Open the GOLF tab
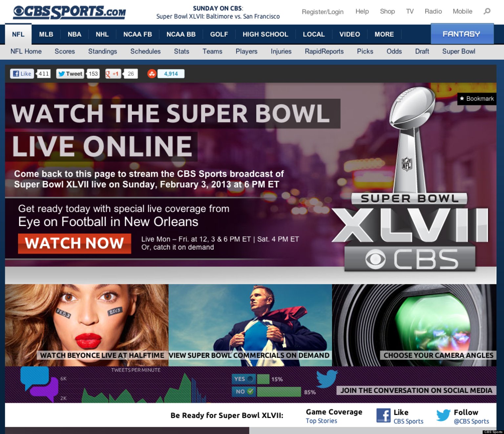This screenshot has width=504, height=434. pos(219,34)
